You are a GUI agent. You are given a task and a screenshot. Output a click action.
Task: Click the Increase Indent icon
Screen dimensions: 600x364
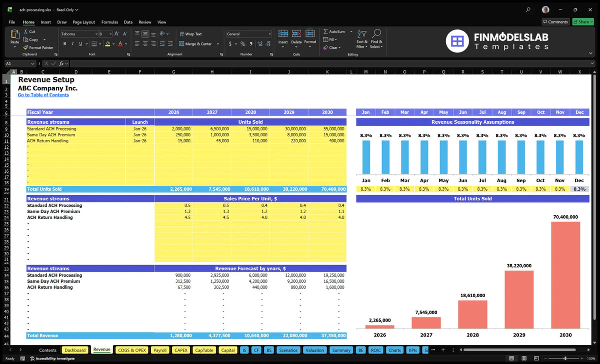(x=170, y=44)
